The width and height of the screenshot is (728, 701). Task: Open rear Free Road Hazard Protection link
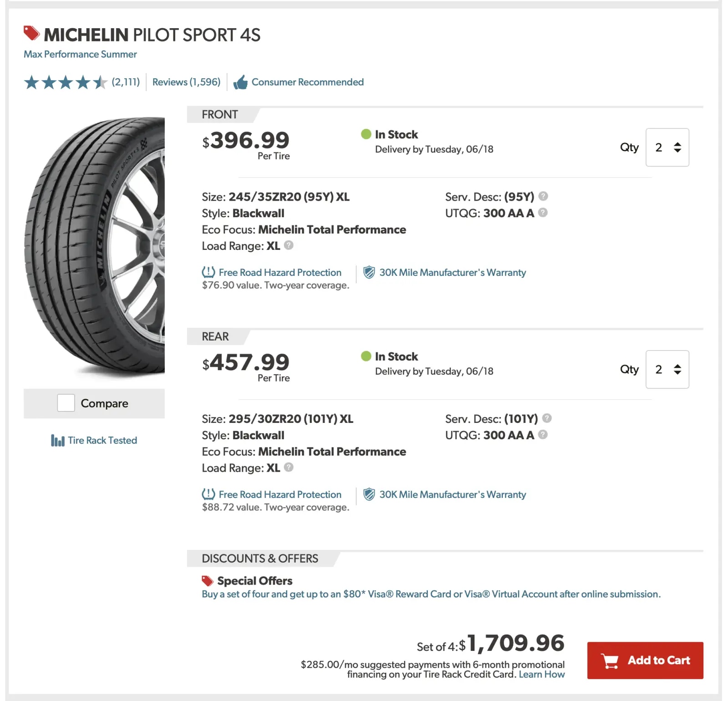tap(279, 494)
